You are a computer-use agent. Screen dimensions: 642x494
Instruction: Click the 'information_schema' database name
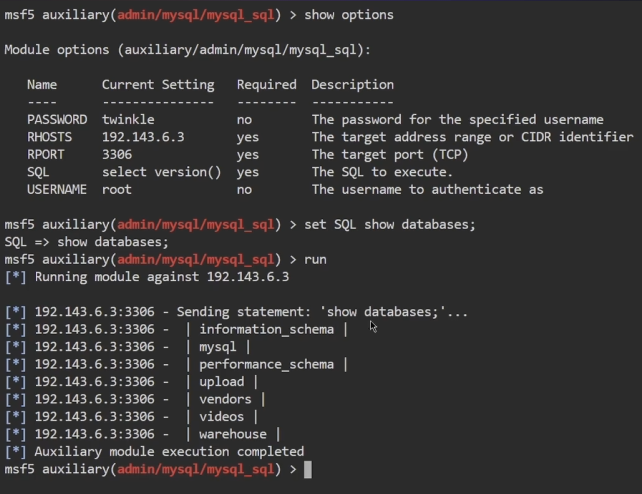tap(266, 329)
